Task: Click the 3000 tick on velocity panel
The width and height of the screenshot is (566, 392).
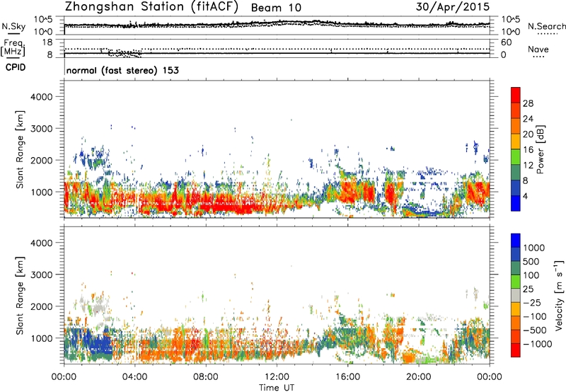Action: pyautogui.click(x=41, y=275)
